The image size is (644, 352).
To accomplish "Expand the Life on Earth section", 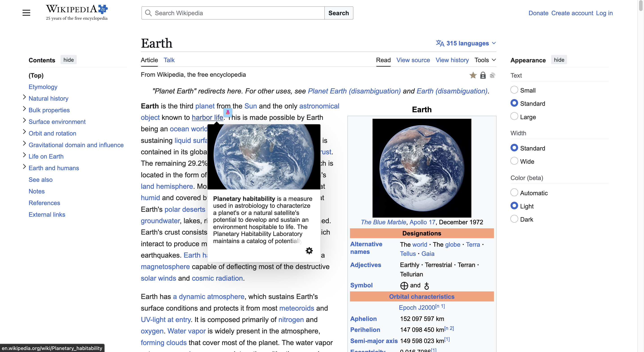I will click(24, 155).
